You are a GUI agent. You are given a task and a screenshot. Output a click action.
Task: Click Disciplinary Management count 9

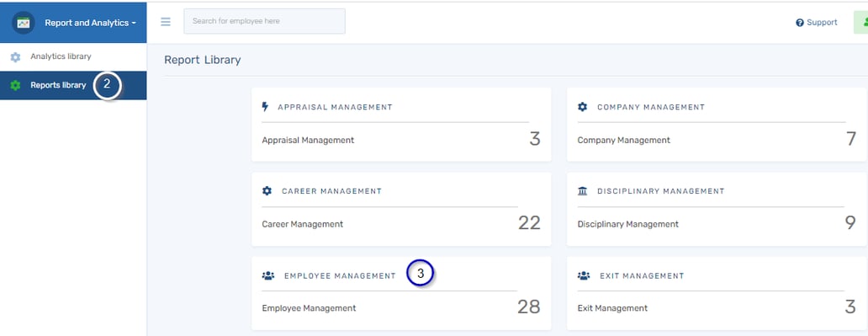click(x=851, y=223)
